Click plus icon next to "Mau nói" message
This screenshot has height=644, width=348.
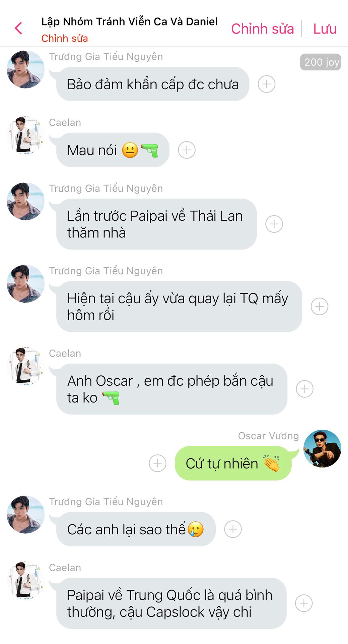(187, 150)
